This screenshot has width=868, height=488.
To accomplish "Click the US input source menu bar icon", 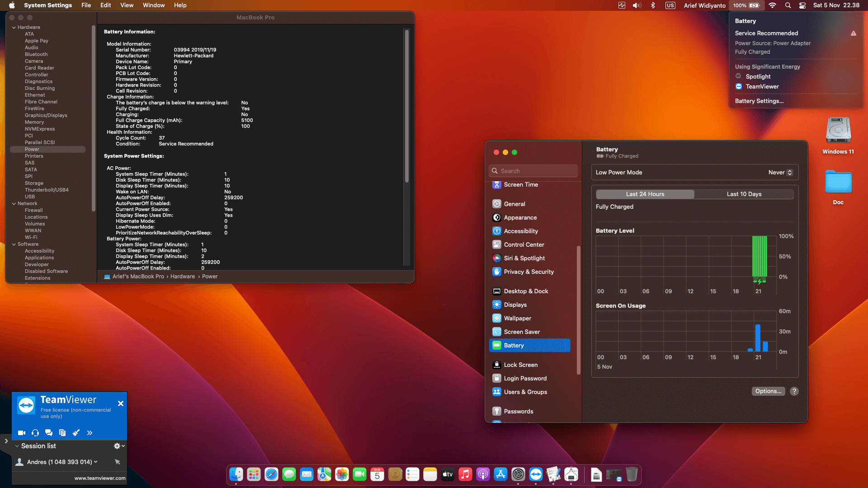I will (670, 5).
